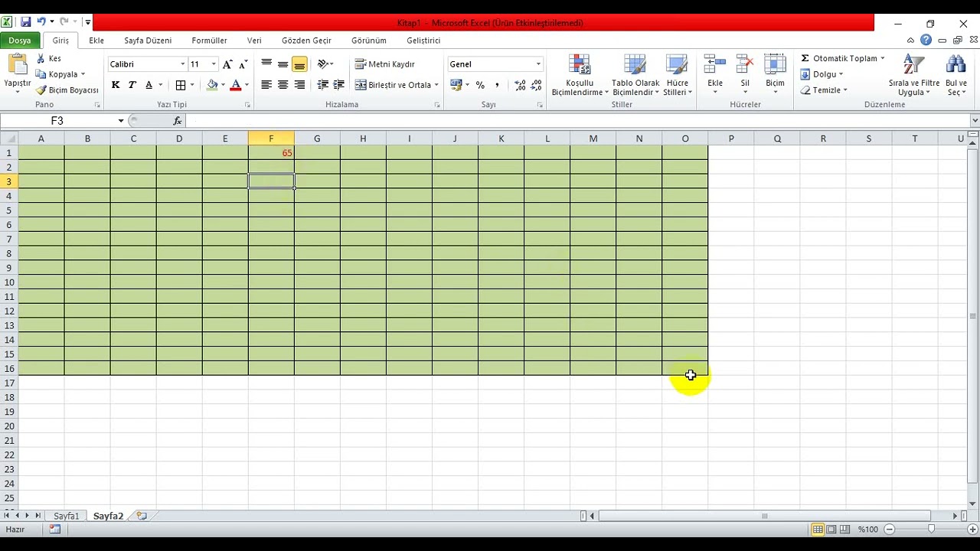The width and height of the screenshot is (980, 551).
Task: Open the Dosya file menu
Action: (20, 41)
